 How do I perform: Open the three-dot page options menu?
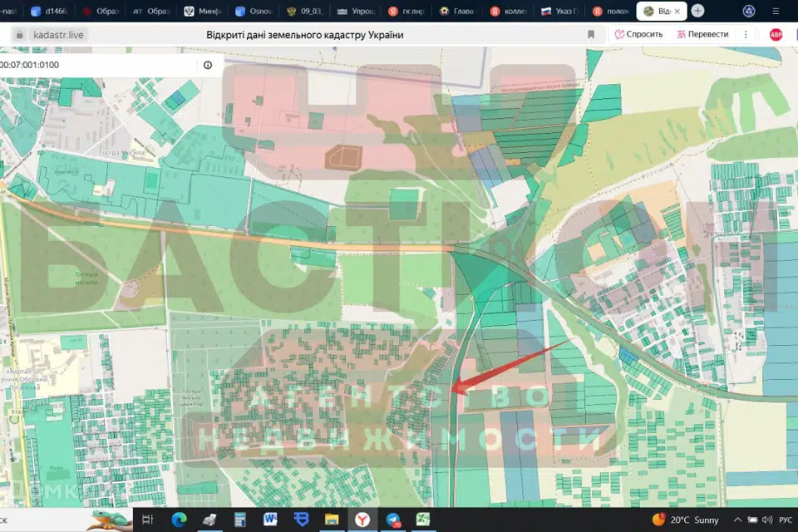tap(746, 35)
